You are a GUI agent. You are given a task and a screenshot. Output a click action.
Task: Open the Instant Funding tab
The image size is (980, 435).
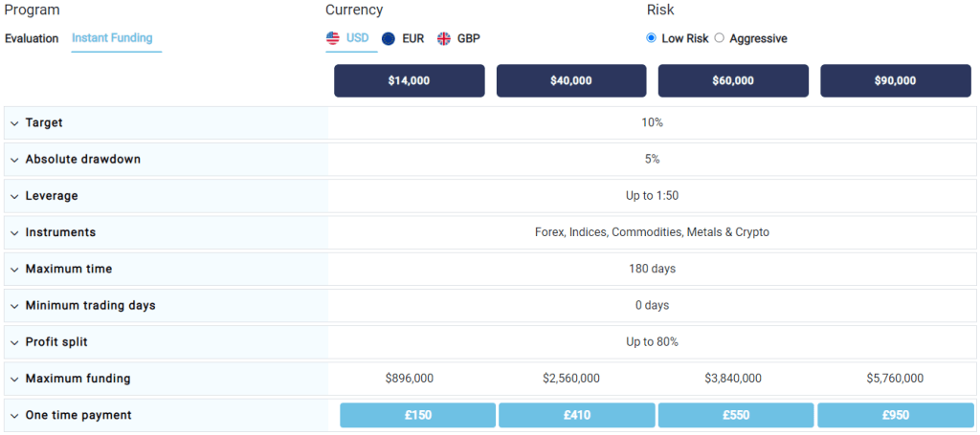coord(112,38)
